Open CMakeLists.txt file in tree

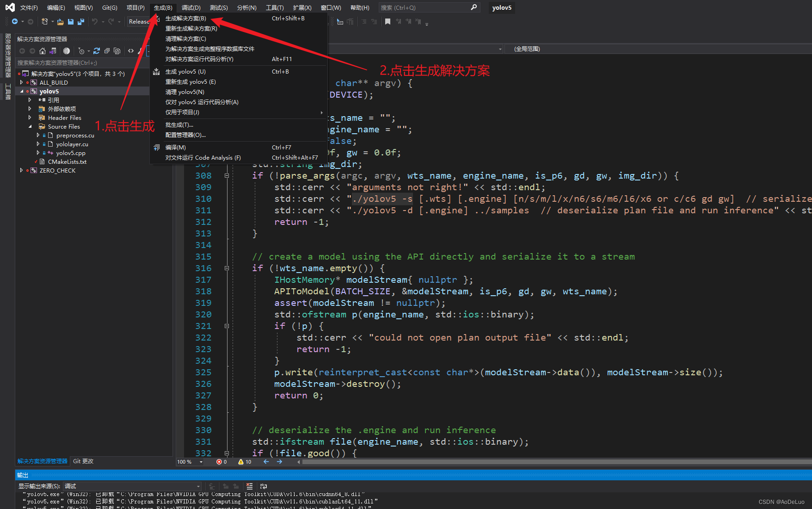[67, 162]
